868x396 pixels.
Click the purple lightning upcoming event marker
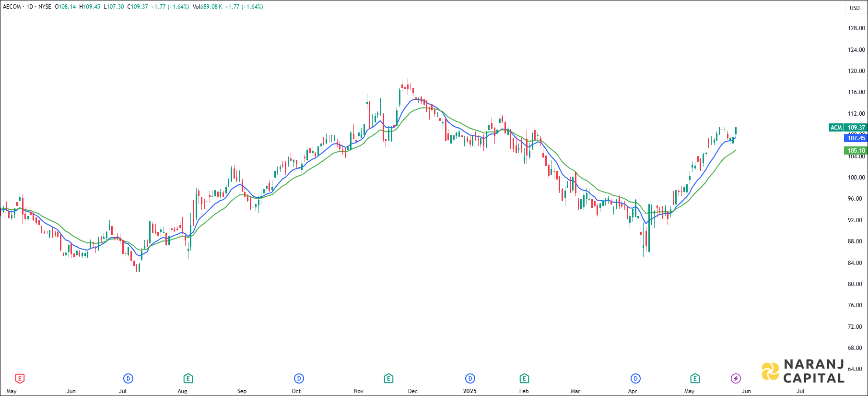point(736,379)
